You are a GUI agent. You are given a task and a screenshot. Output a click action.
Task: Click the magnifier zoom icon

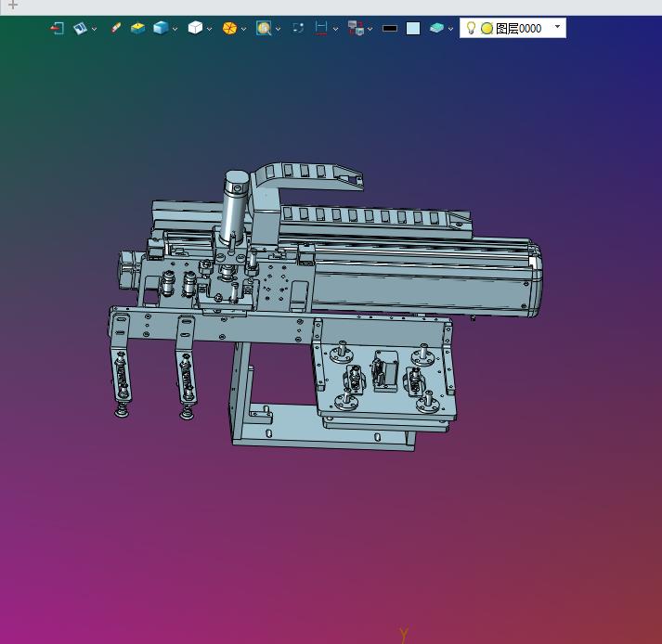click(x=264, y=28)
